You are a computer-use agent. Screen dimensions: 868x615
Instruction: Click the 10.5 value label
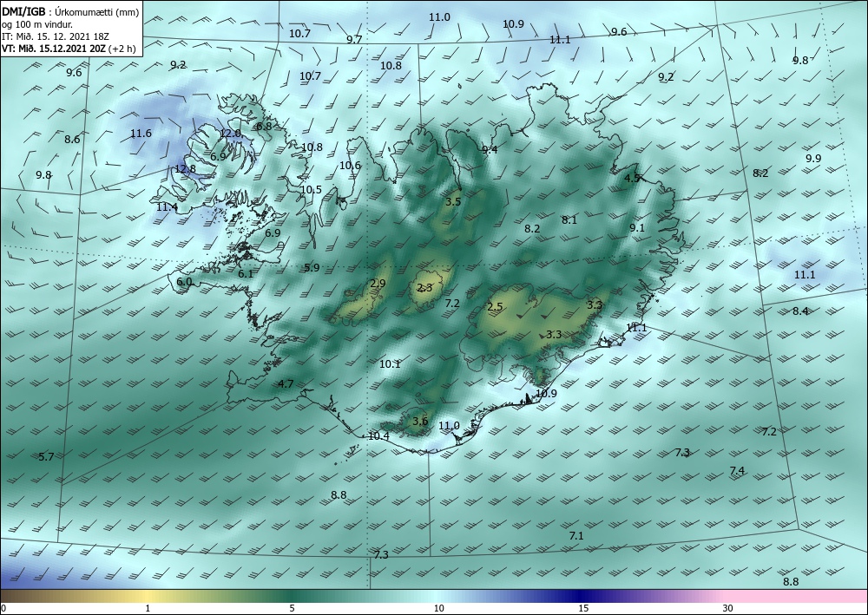tap(311, 190)
